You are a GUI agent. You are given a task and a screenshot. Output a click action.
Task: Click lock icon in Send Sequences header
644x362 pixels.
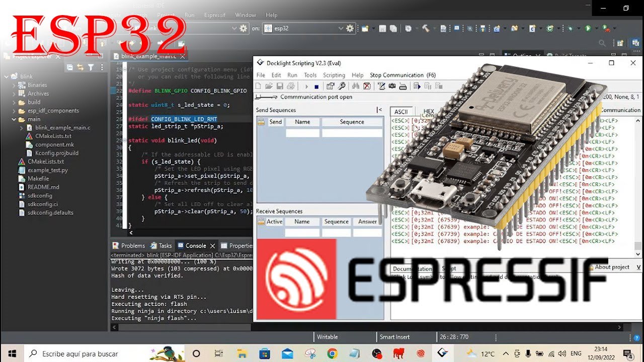[x=261, y=122]
